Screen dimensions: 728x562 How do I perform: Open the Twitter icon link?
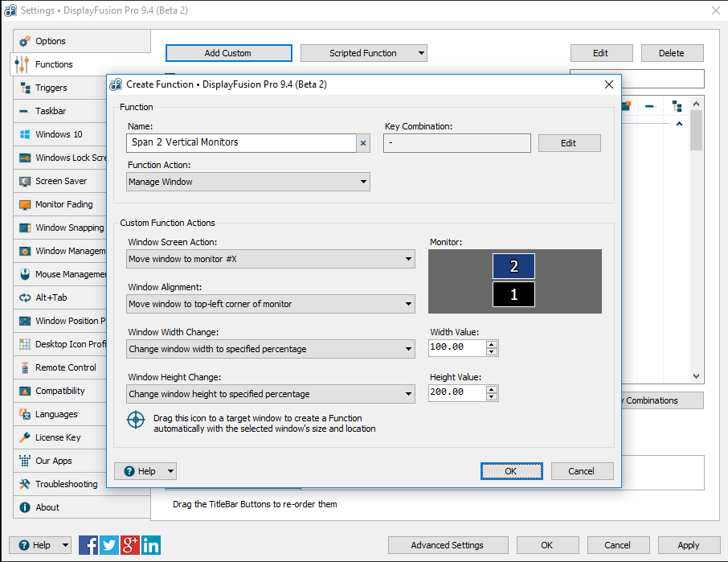109,545
